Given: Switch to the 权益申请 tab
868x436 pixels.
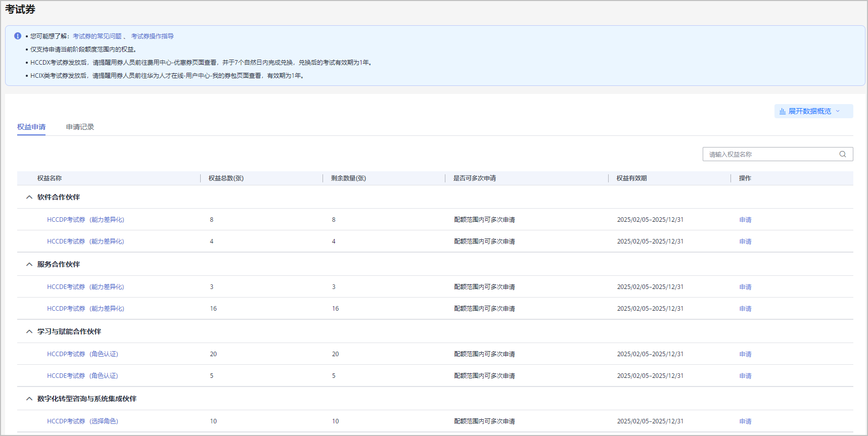Looking at the screenshot, I should coord(31,127).
